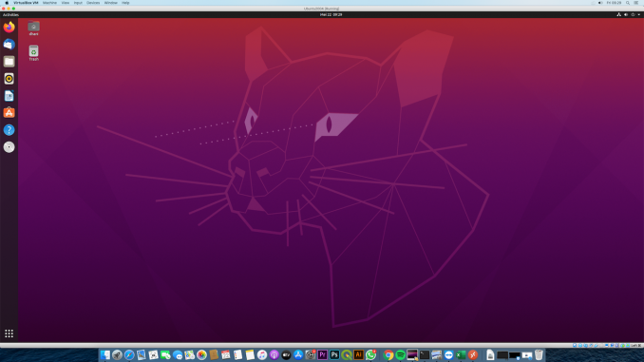Open the home folder on the desktop

33,28
